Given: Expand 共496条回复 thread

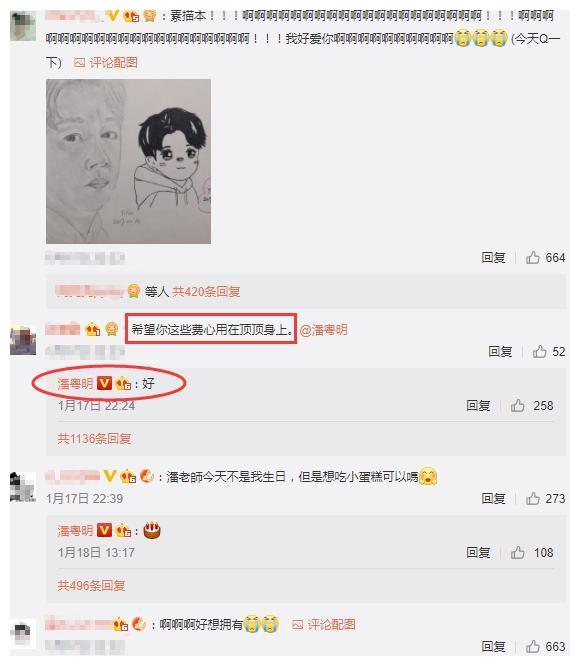Looking at the screenshot, I should point(91,586).
